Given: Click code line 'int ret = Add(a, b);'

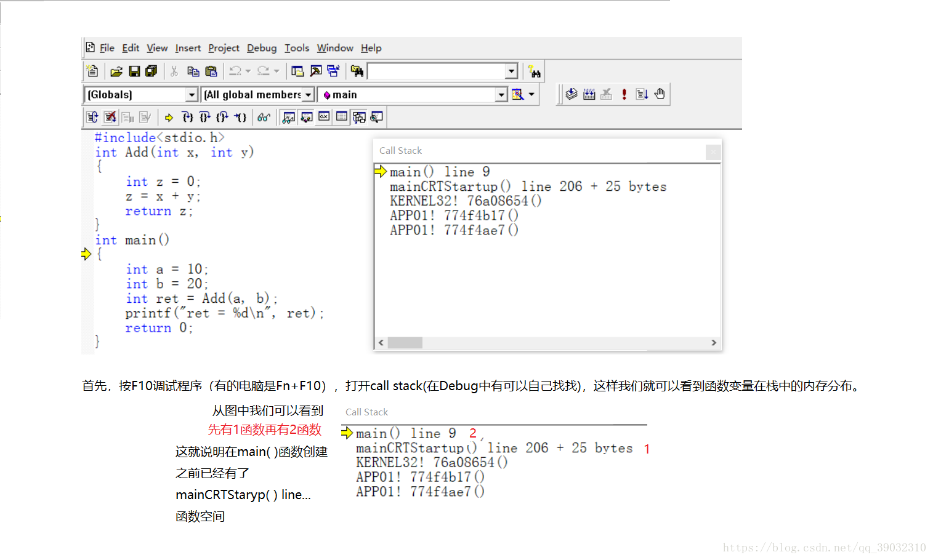Looking at the screenshot, I should (201, 298).
